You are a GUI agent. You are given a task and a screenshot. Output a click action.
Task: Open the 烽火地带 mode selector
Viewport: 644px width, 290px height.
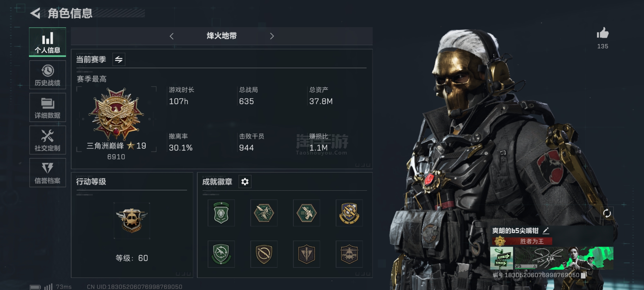(x=222, y=36)
